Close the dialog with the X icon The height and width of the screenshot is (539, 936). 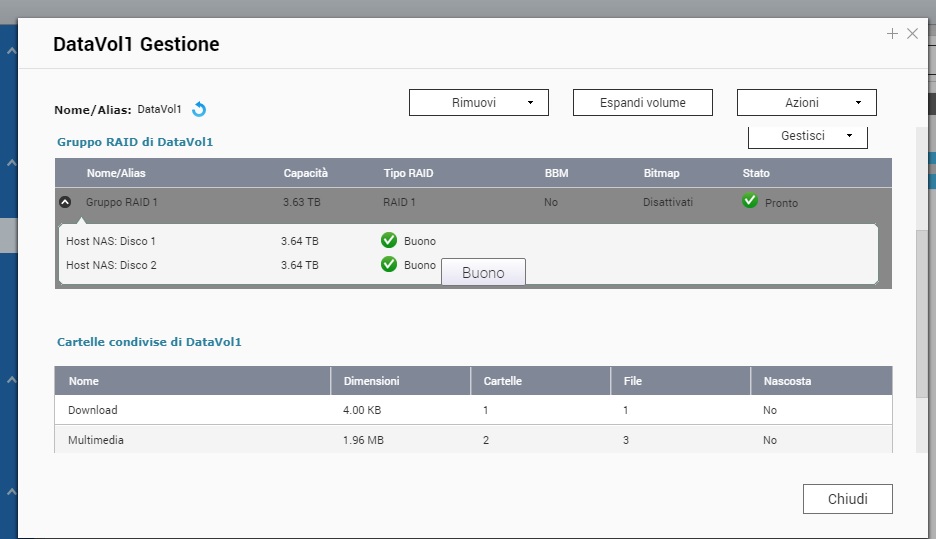point(912,34)
